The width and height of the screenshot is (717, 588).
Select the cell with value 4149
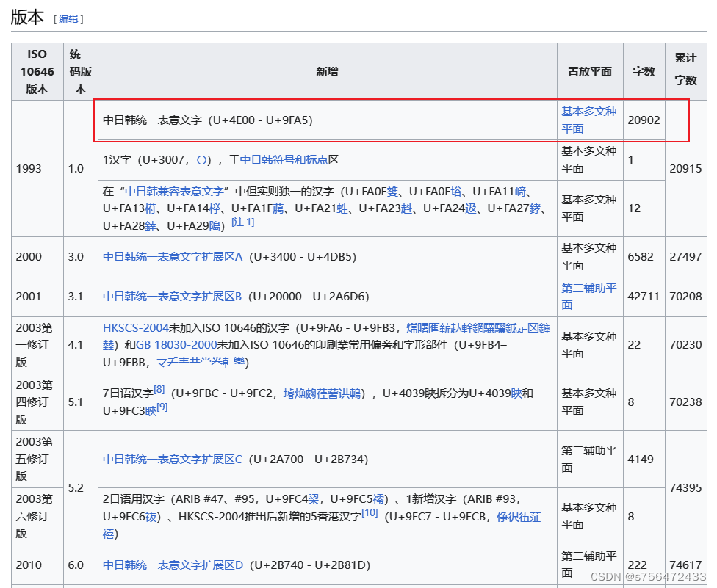644,459
